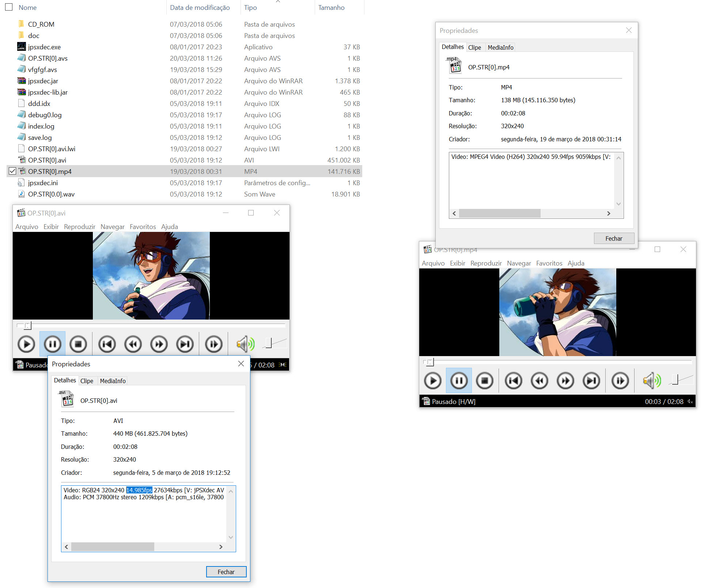
Task: Select the OP.STR[0].avs file row
Action: [185, 58]
